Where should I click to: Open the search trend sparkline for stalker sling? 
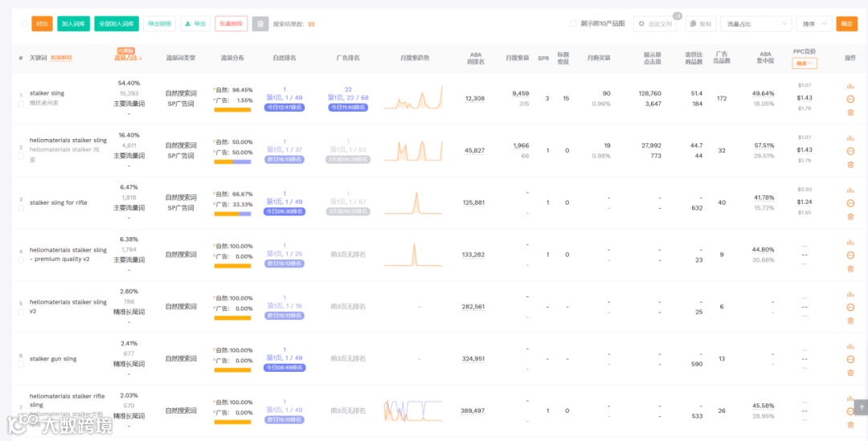[x=413, y=97]
